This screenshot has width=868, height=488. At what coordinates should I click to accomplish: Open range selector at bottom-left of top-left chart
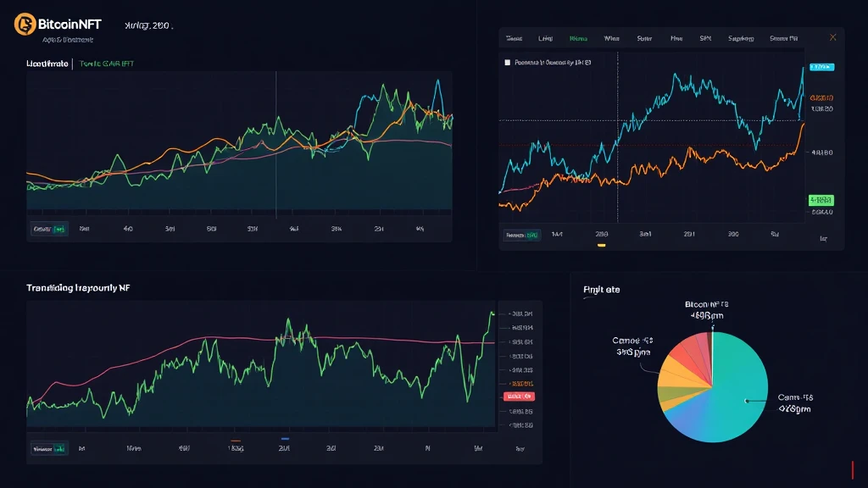coord(49,229)
